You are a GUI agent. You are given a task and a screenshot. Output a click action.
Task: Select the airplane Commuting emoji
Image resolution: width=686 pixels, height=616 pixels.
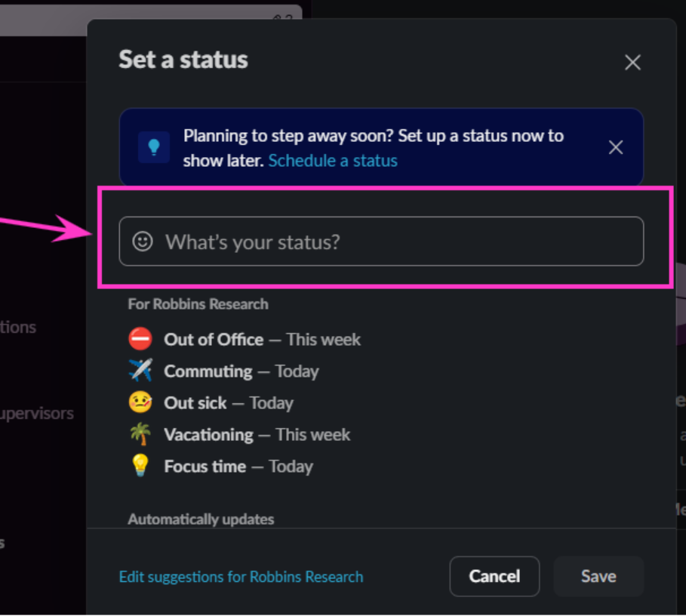[x=140, y=371]
